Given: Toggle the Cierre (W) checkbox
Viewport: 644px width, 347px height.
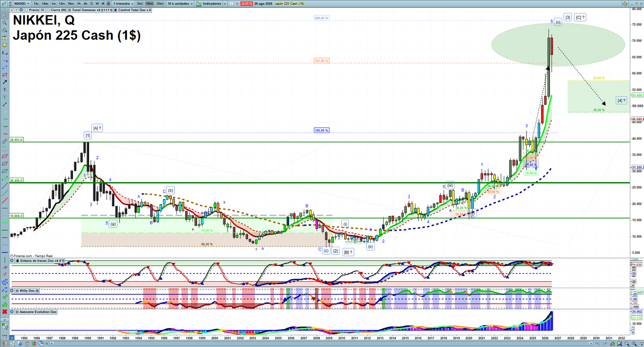Looking at the screenshot, I should point(48,10).
